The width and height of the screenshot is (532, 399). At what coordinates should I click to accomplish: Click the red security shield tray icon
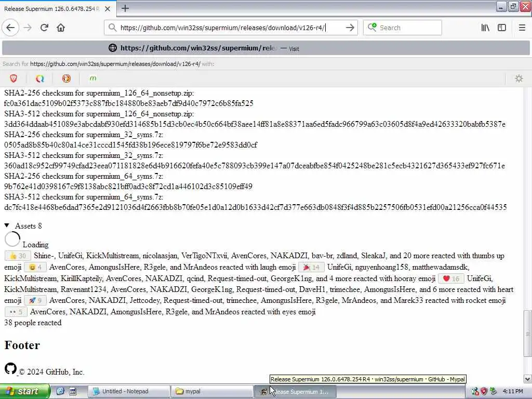(x=484, y=392)
